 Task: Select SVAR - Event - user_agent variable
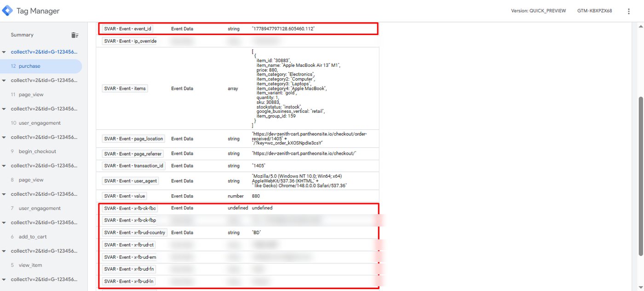click(131, 181)
